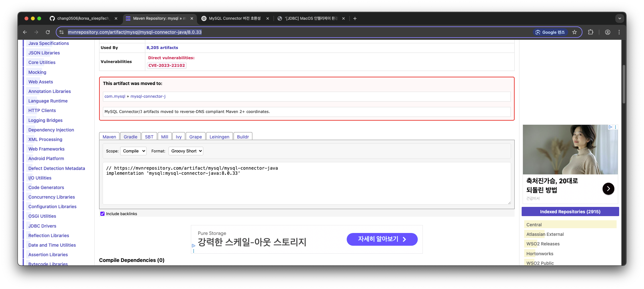Viewport: 644px width, 289px height.
Task: Open the Mocking category
Action: click(x=37, y=72)
